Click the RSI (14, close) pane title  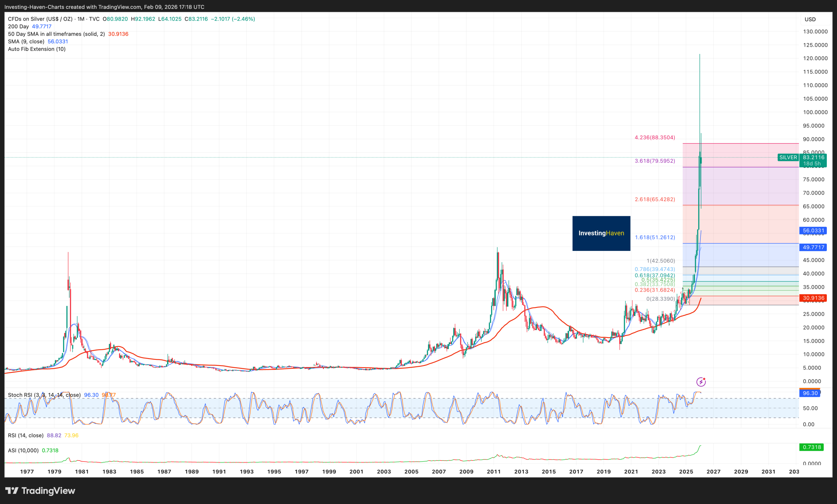(25, 435)
